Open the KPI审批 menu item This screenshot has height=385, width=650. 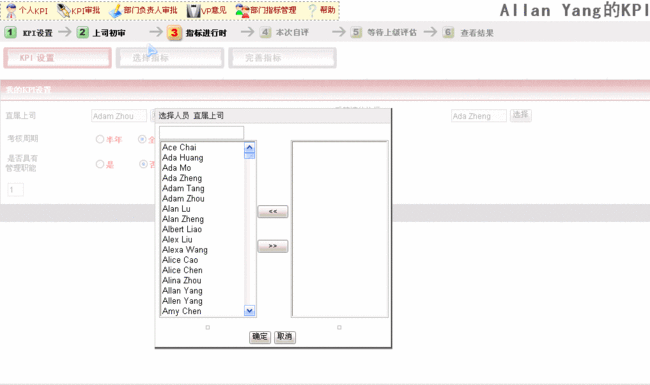86,11
